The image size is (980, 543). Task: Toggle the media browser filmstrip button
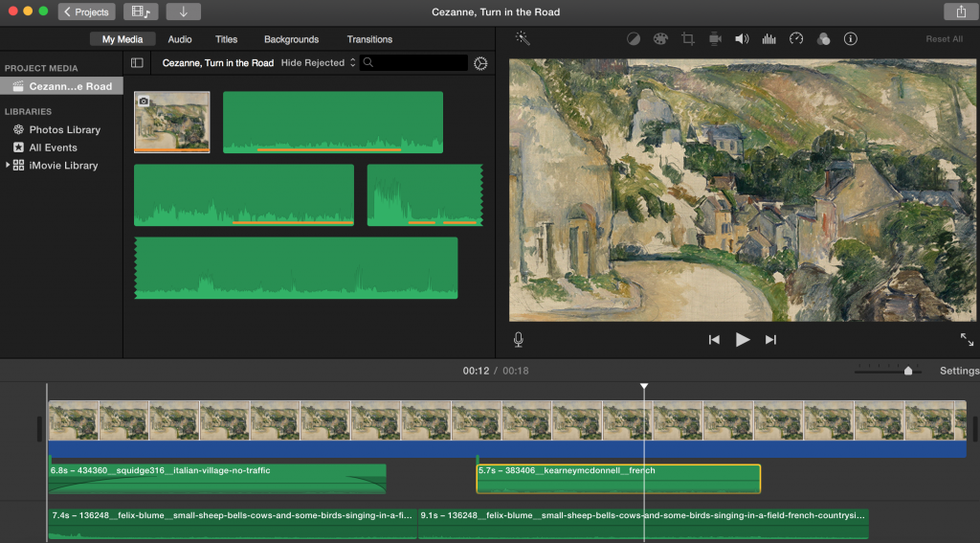(x=141, y=11)
